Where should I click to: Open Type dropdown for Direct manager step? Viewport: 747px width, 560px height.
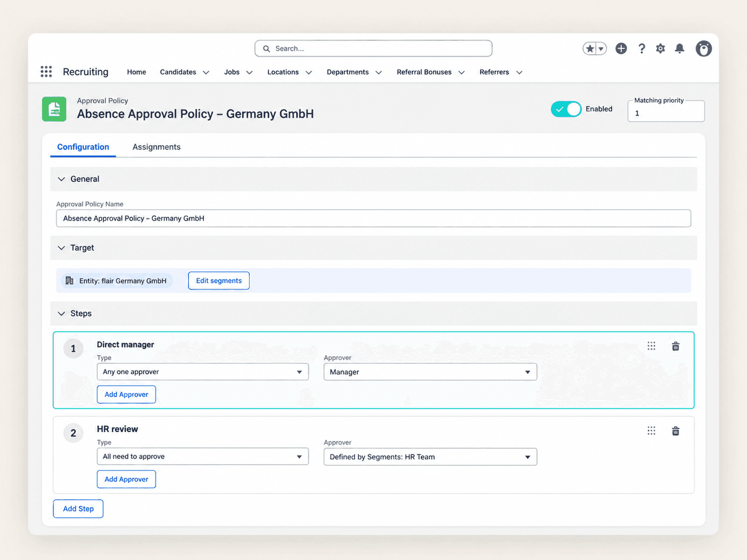[x=203, y=372]
